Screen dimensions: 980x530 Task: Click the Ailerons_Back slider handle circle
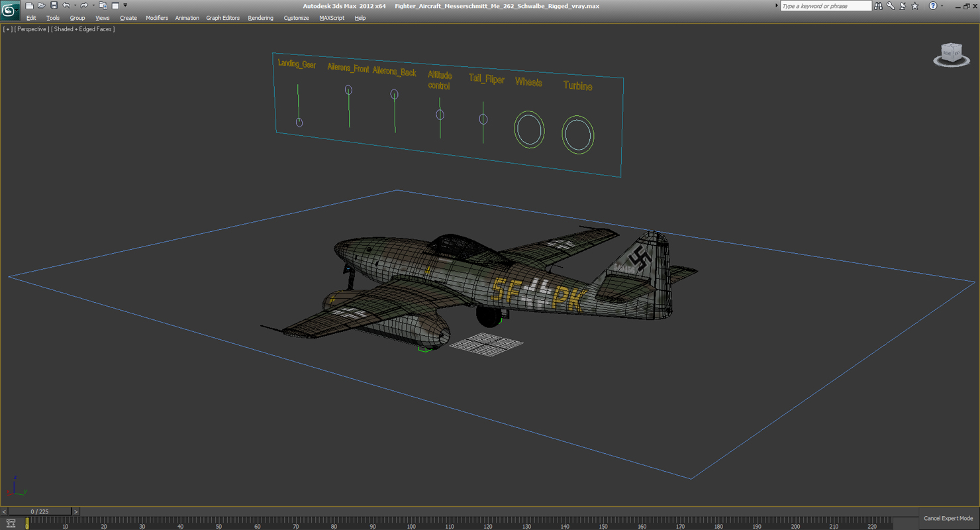pyautogui.click(x=394, y=95)
